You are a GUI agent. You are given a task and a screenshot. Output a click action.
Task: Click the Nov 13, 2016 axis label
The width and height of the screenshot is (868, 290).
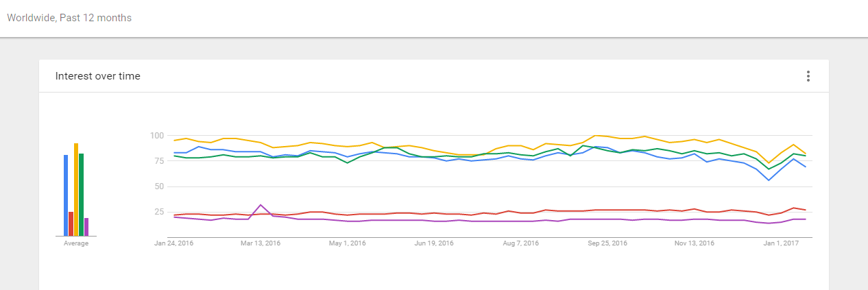pos(695,243)
